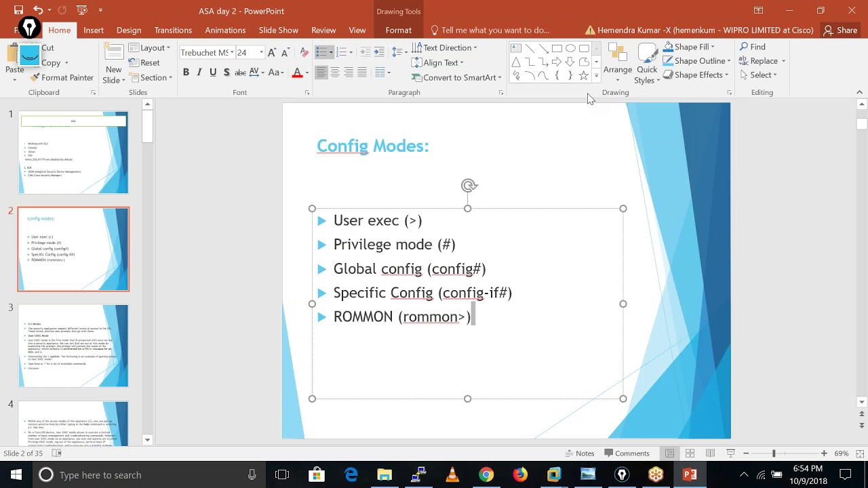The width and height of the screenshot is (868, 488).
Task: Toggle text Shadow effect
Action: point(226,73)
